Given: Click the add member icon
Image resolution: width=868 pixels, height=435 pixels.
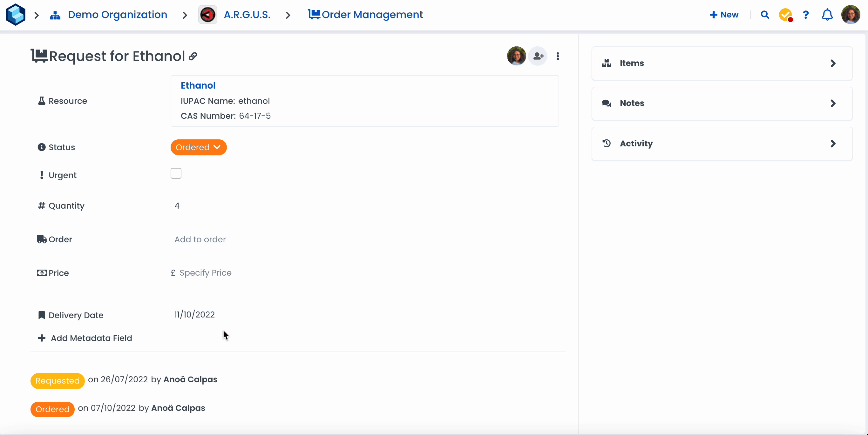Looking at the screenshot, I should pyautogui.click(x=538, y=56).
